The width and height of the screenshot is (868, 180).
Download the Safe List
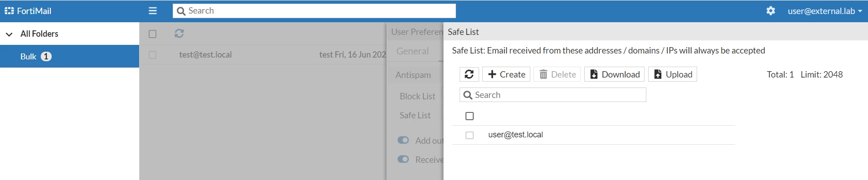(x=614, y=74)
